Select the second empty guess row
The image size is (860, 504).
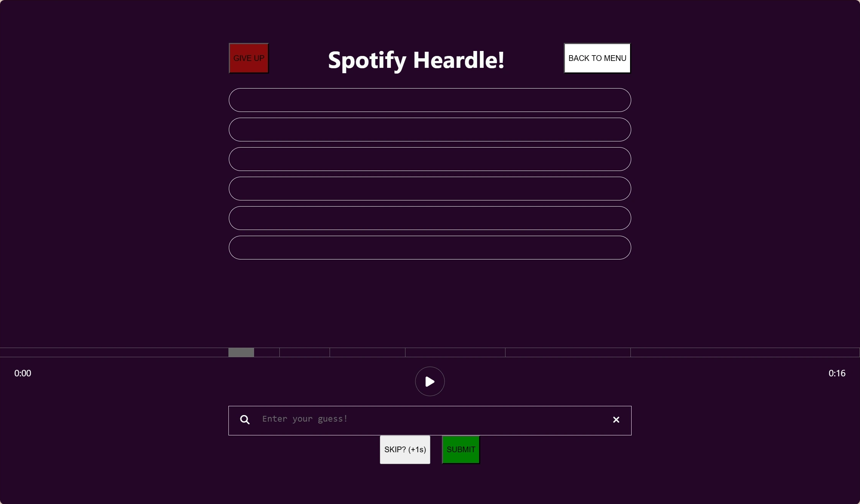[430, 130]
